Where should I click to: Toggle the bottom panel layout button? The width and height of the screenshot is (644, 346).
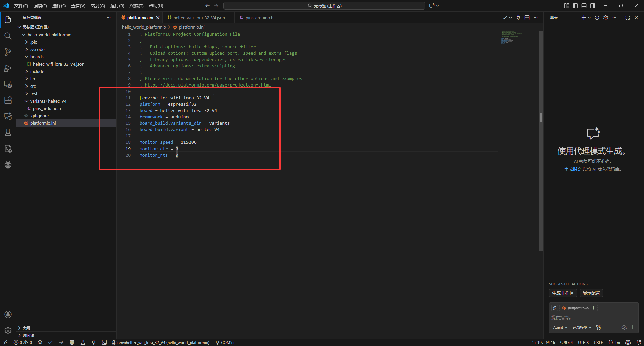point(584,6)
